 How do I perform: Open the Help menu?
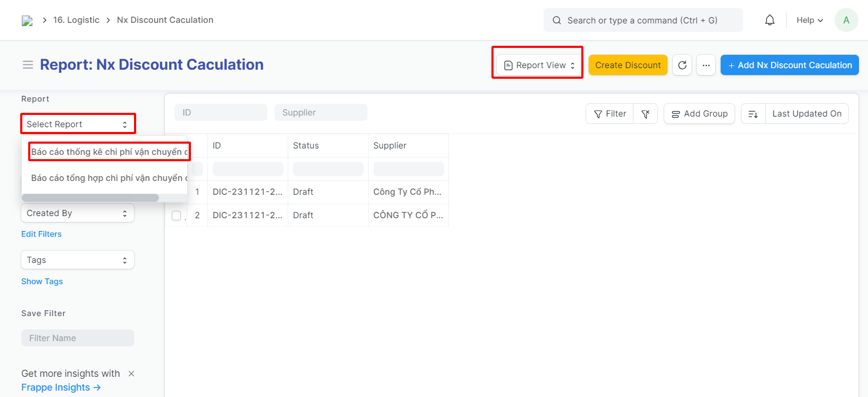pos(809,20)
